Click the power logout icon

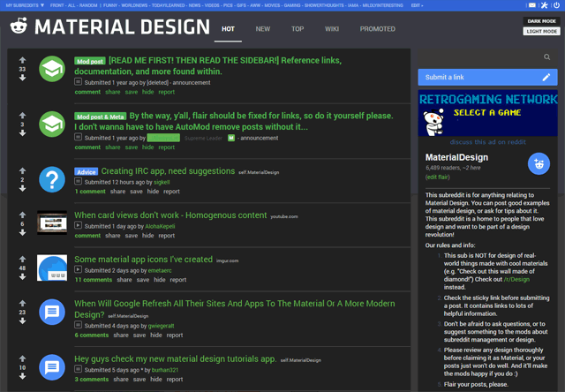coord(557,5)
